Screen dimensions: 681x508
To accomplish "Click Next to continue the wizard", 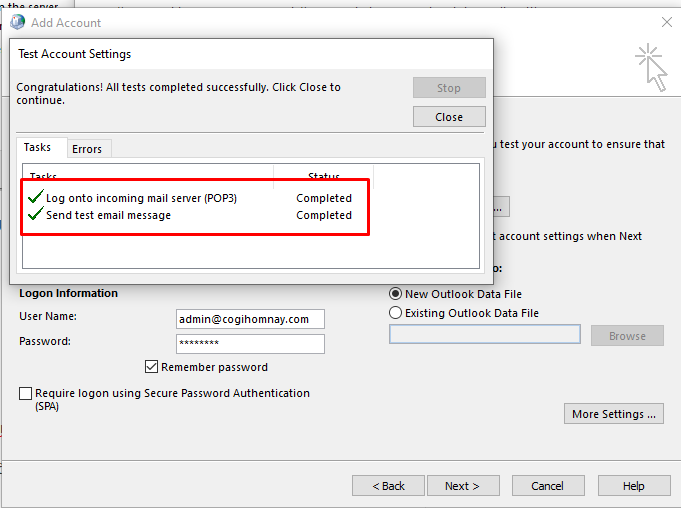I will tap(462, 486).
